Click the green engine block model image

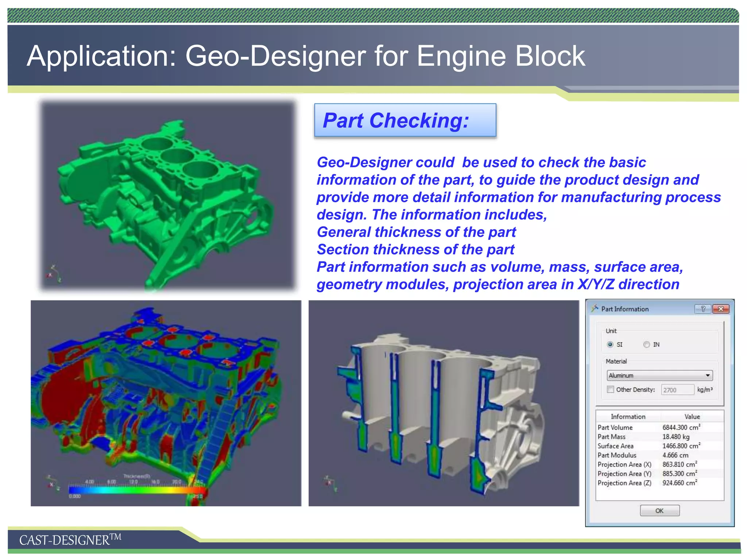click(x=167, y=196)
